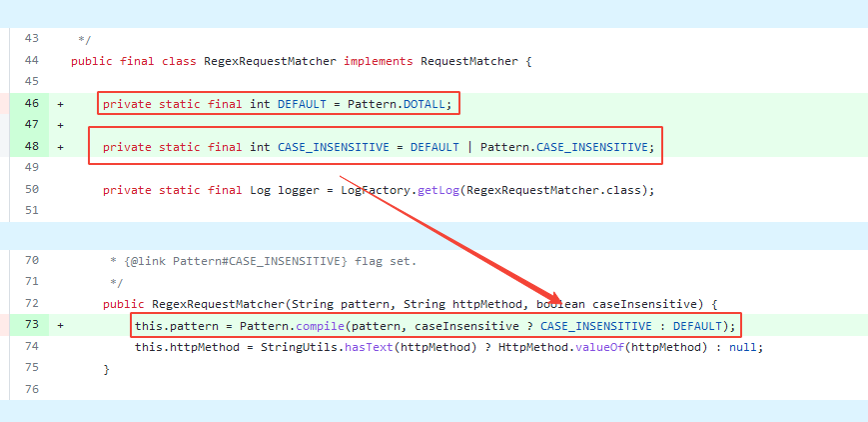Expand the hidden lines above line 43
Screen dimensions: 868x422
pyautogui.click(x=434, y=14)
